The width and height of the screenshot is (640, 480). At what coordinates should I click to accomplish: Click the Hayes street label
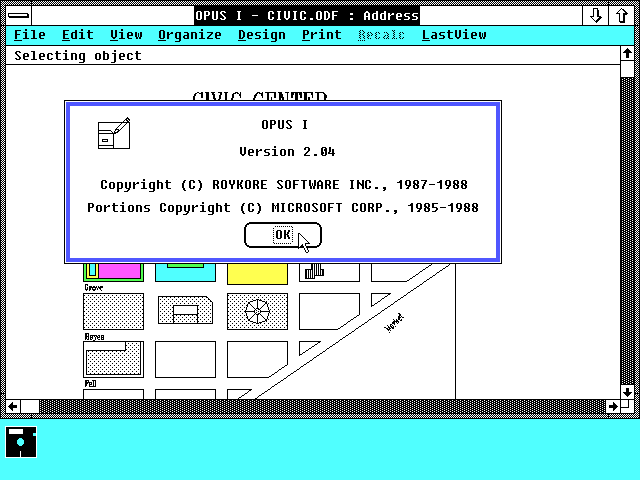coord(94,337)
